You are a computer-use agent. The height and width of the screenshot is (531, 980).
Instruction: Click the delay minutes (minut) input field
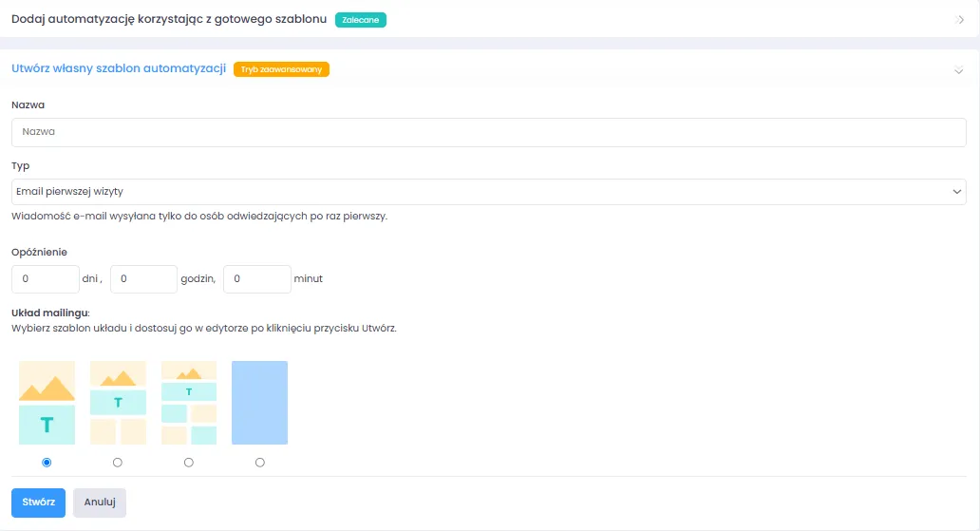click(x=255, y=279)
